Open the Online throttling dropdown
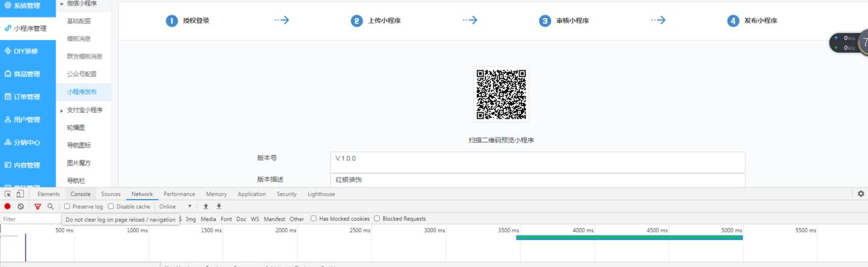Screen dimensions: 868x267 (x=176, y=207)
